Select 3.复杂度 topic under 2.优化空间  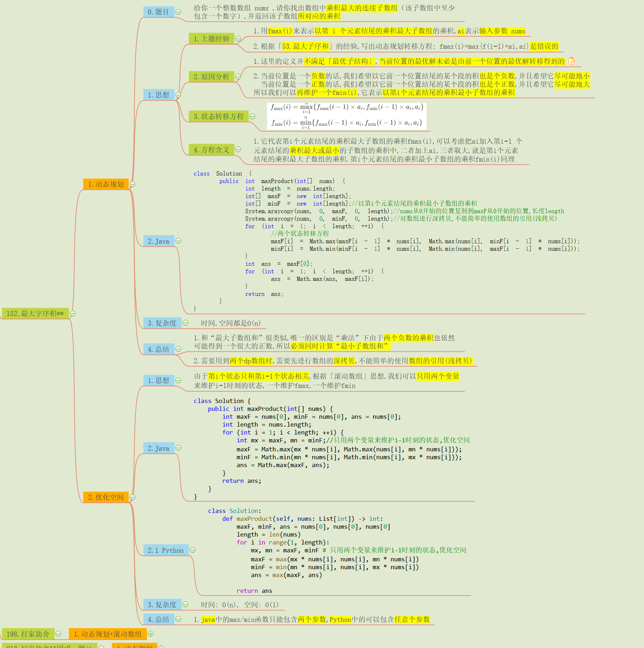point(162,605)
